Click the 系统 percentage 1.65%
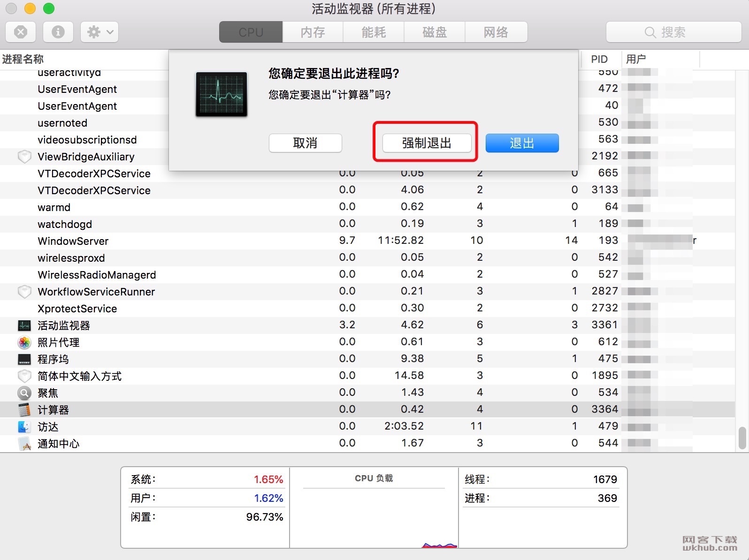Viewport: 749px width, 560px height. coord(268,479)
